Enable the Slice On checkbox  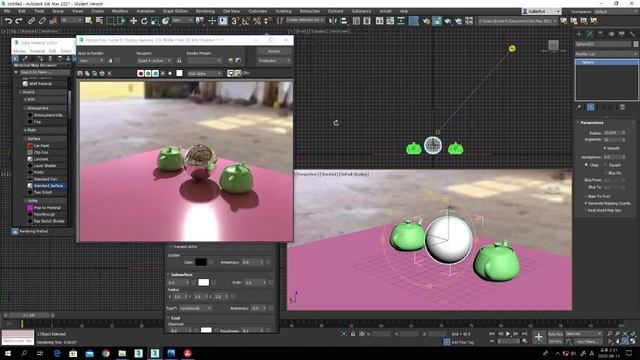(605, 173)
